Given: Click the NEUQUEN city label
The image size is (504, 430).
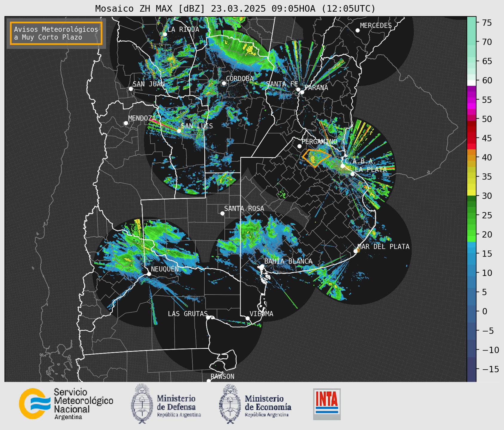Looking at the screenshot, I should [x=165, y=269].
